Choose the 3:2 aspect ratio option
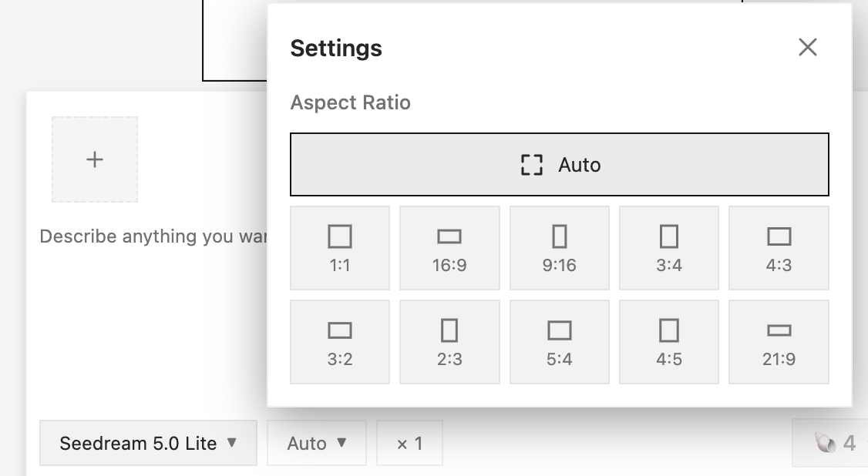This screenshot has height=476, width=868. click(339, 342)
